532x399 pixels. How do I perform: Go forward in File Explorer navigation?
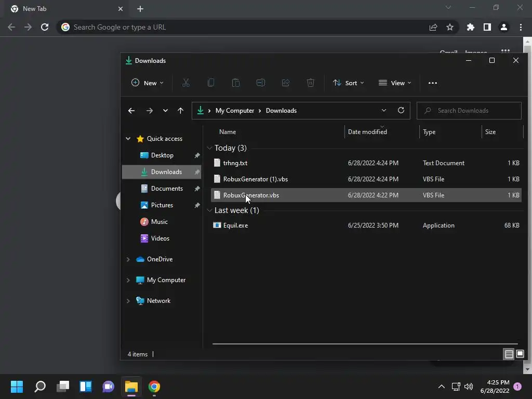tap(149, 111)
